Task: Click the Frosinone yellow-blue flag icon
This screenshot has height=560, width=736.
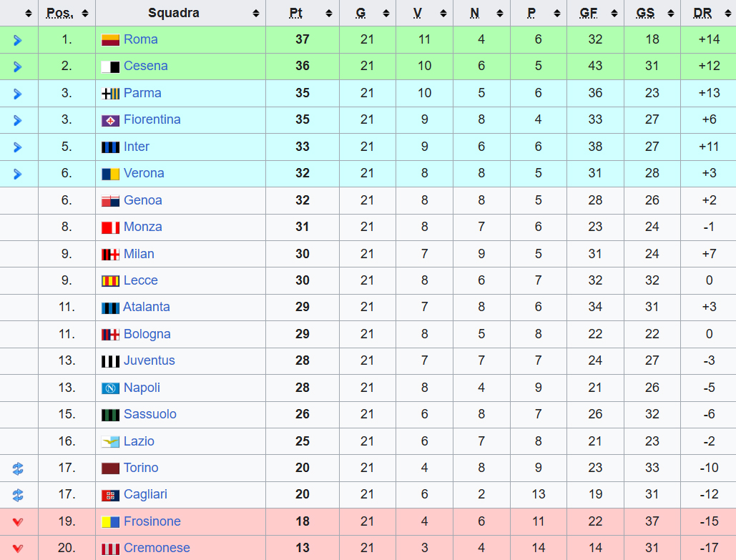Action: tap(110, 522)
